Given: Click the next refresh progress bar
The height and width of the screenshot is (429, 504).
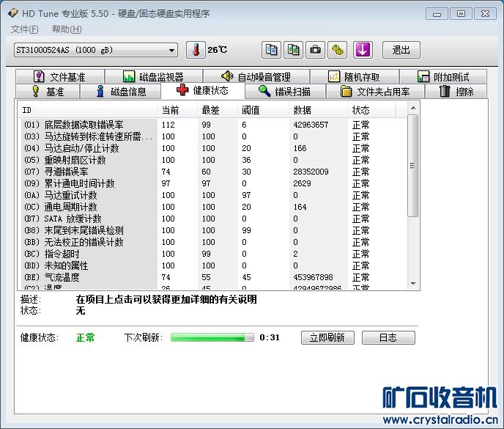Looking at the screenshot, I should 212,337.
